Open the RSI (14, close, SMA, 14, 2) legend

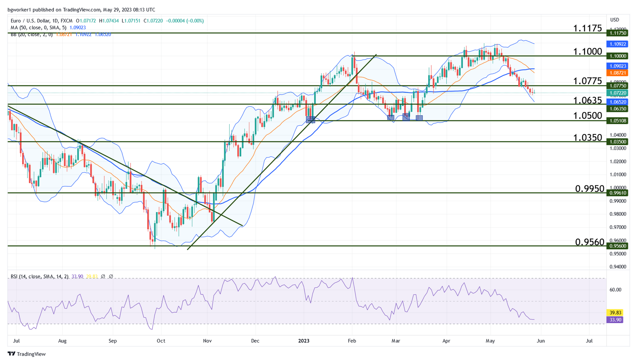tap(40, 277)
